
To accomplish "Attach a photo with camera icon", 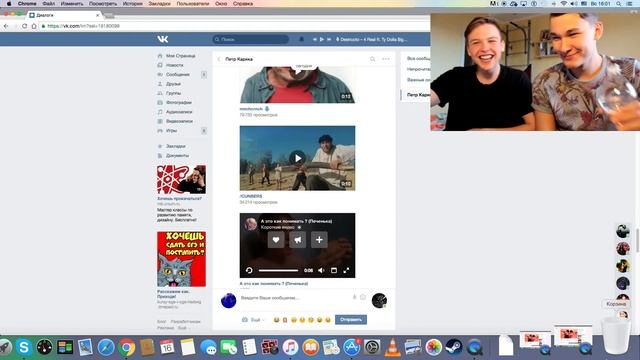I will click(x=245, y=320).
